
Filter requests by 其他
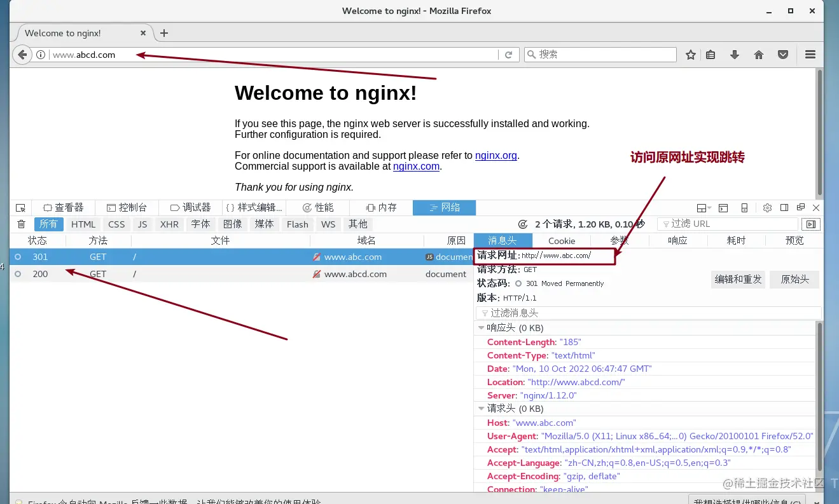(x=358, y=224)
